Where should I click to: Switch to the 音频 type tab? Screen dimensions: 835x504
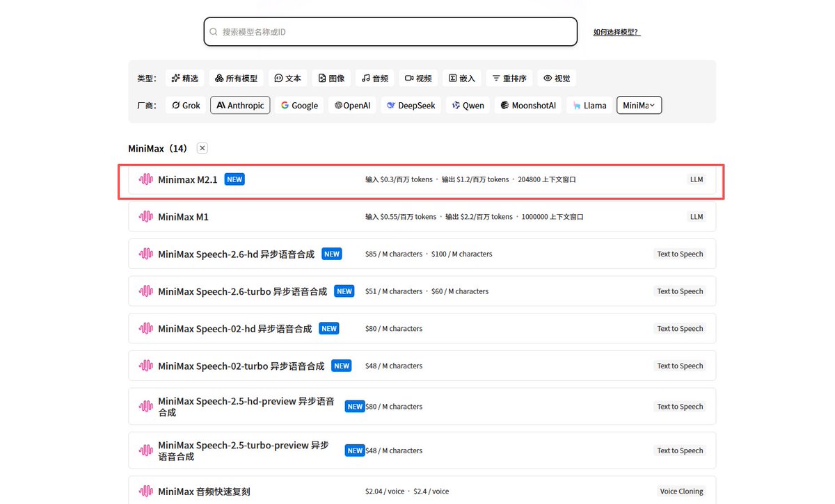pos(375,79)
